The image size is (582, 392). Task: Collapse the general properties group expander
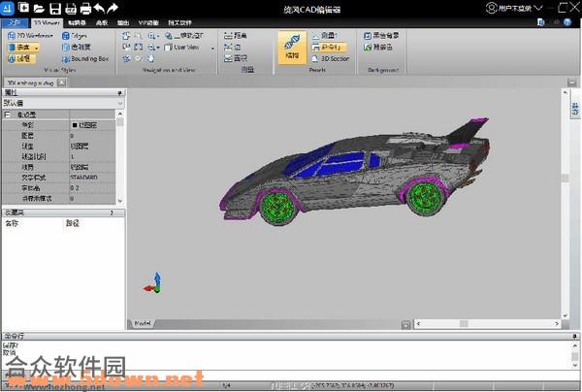coord(7,114)
